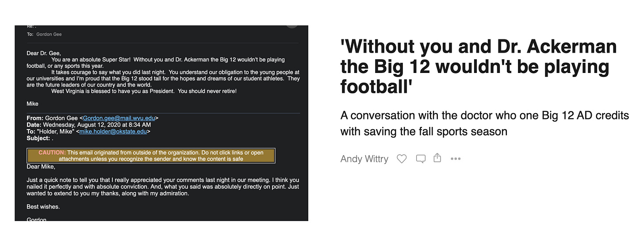Image resolution: width=644 pixels, height=233 pixels.
Task: Open the email screenshot thumbnail
Action: pyautogui.click(x=161, y=123)
